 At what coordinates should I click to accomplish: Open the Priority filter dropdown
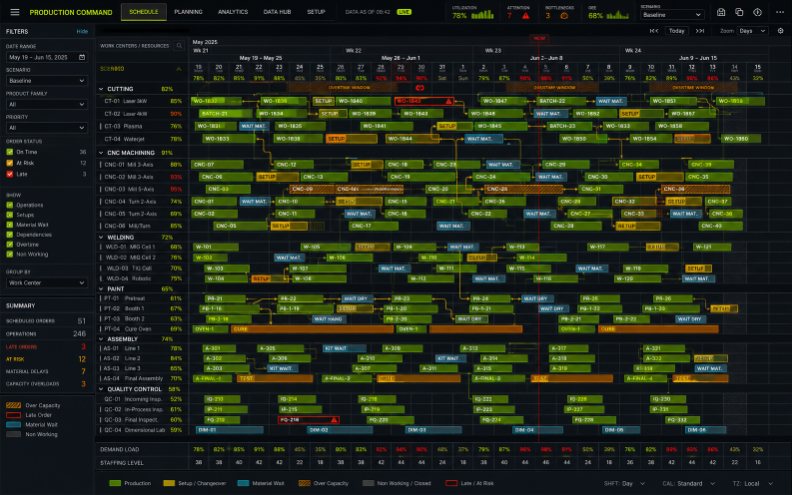(x=46, y=128)
